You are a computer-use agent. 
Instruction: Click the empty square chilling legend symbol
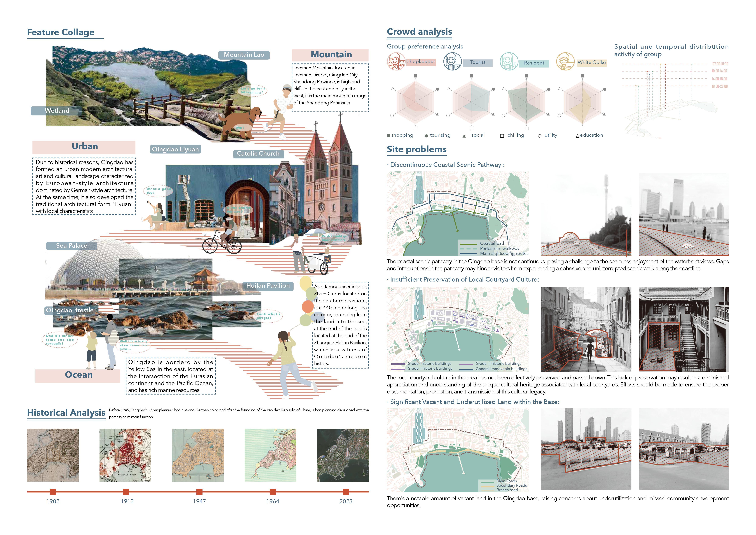pos(502,136)
